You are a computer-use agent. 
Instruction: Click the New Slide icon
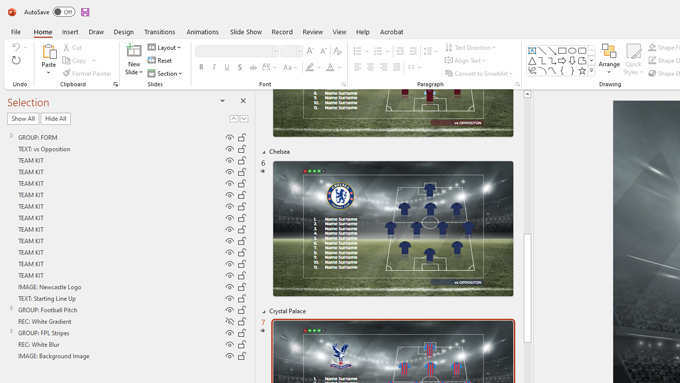pyautogui.click(x=134, y=51)
